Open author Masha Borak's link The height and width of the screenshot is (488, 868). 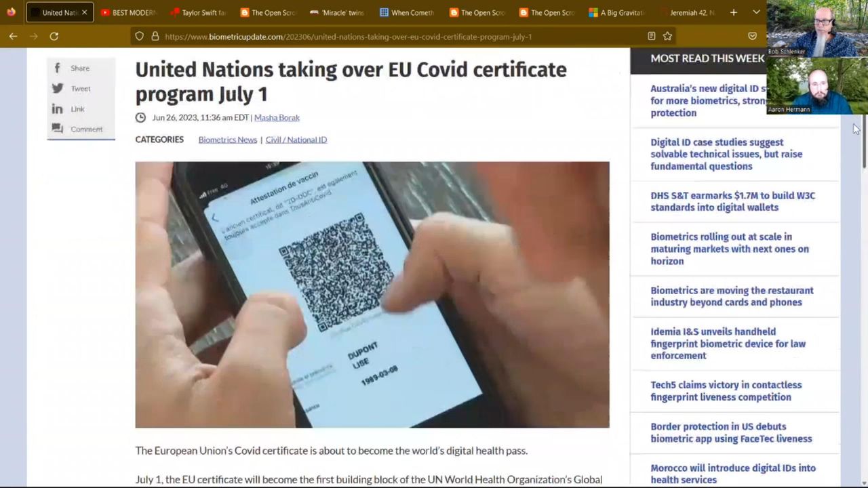pos(277,117)
